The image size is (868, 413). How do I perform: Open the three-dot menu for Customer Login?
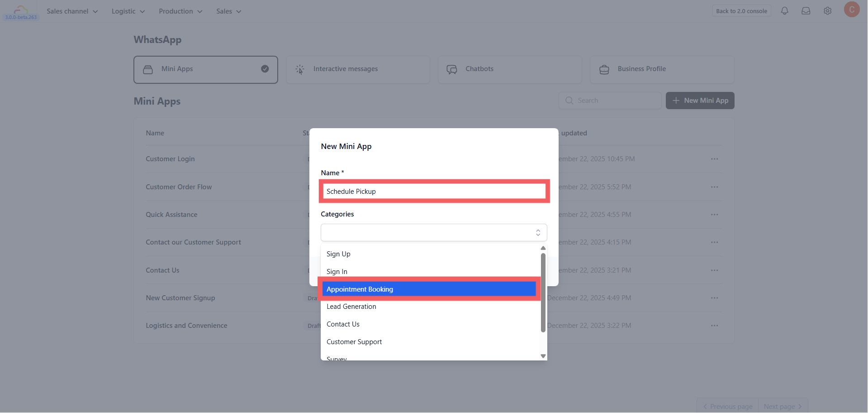(714, 159)
